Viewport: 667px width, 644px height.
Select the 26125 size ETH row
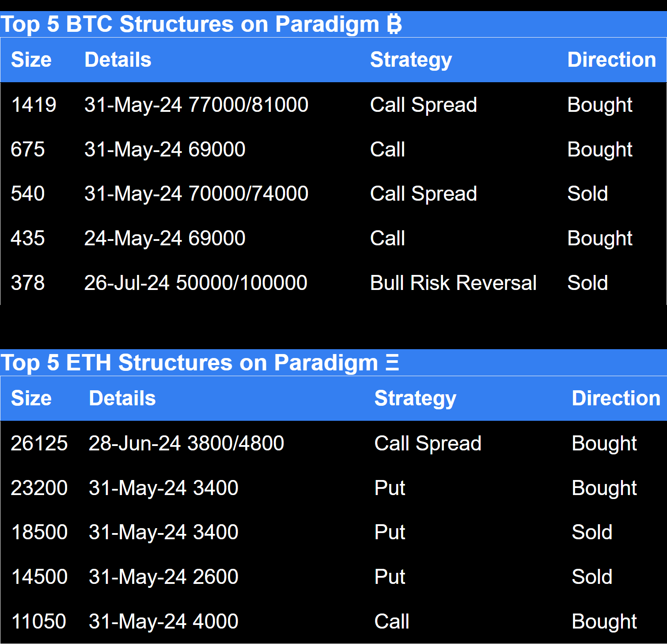coord(333,443)
